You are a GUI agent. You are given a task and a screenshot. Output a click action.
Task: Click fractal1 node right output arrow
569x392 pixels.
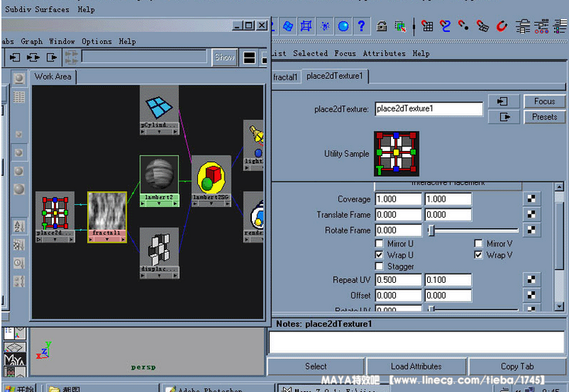point(124,240)
